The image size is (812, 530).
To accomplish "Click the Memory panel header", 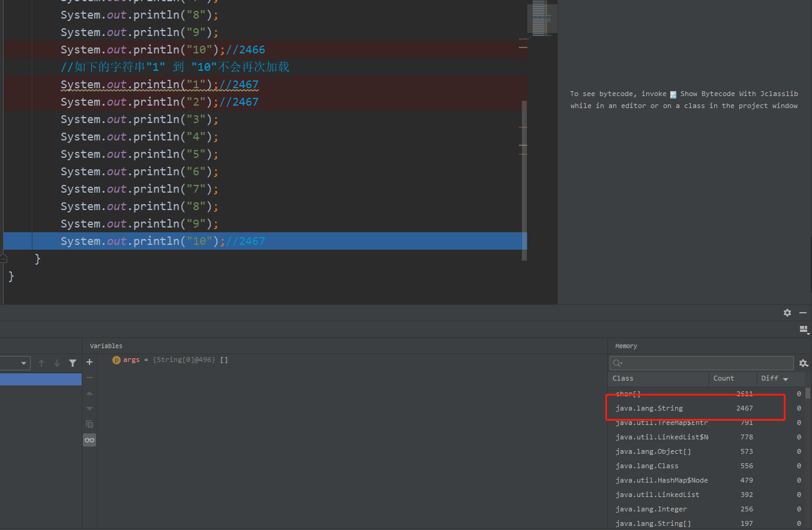I will coord(626,346).
